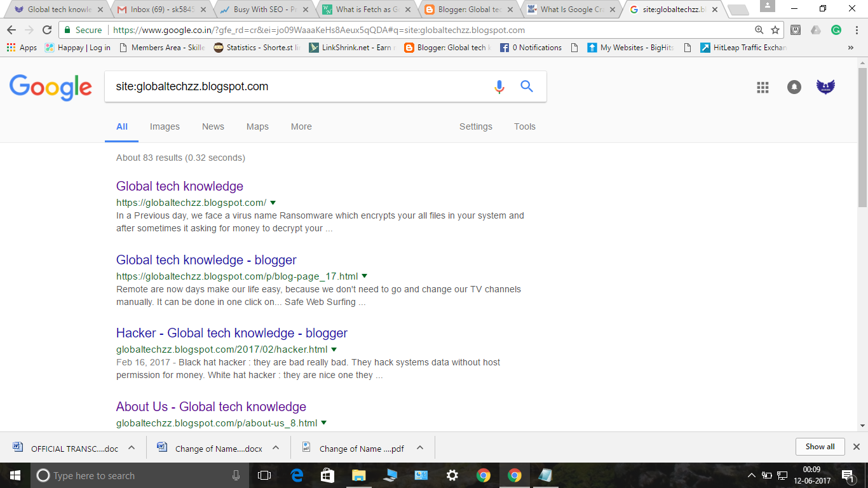Open the HitLeap Traffic Exchange bookmark
Screen dimensions: 868x488
743,48
